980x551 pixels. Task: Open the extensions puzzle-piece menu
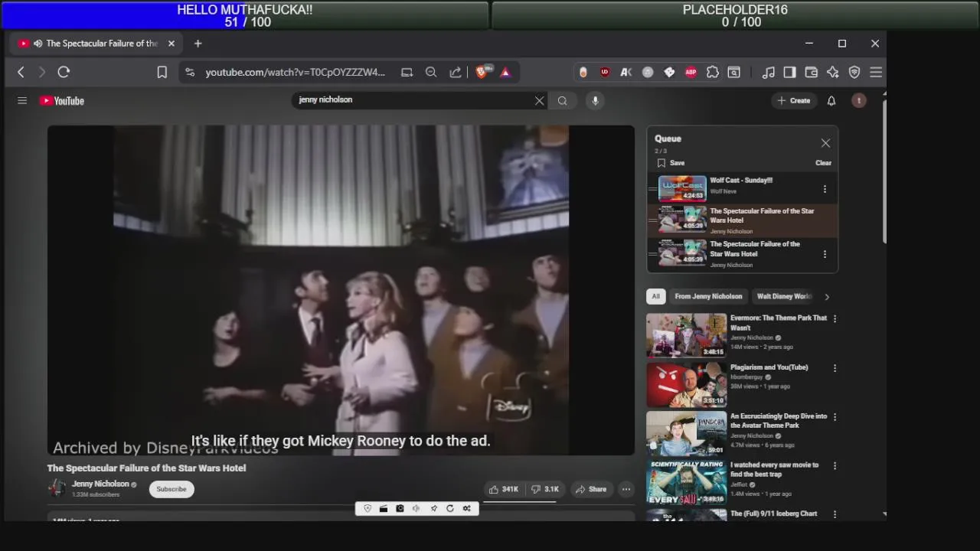[x=712, y=72]
